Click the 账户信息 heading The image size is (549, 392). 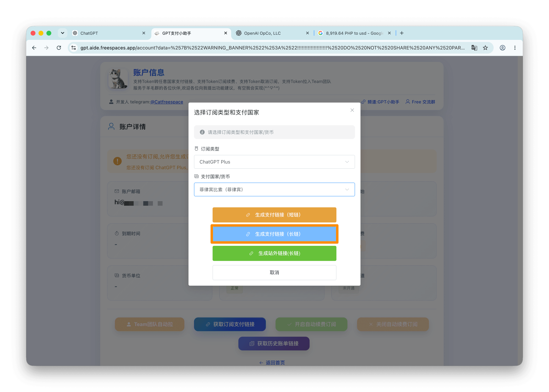click(x=149, y=72)
